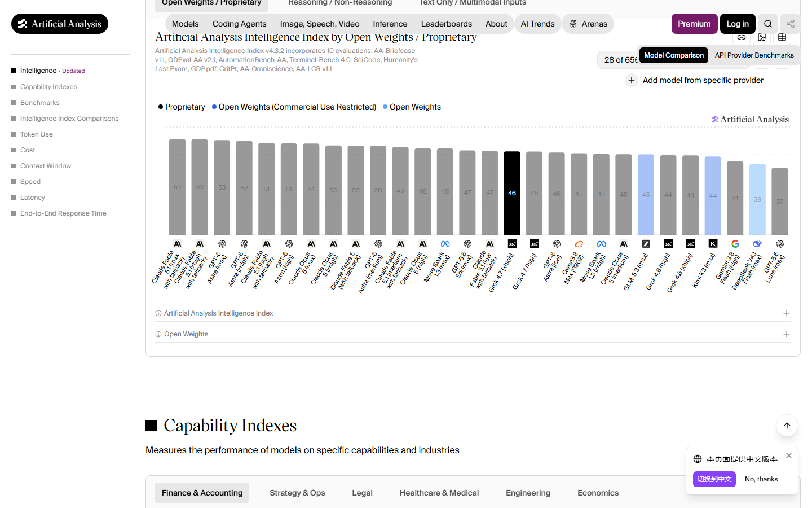The image size is (812, 508).
Task: Switch to API Provider Benchmarks
Action: click(754, 55)
